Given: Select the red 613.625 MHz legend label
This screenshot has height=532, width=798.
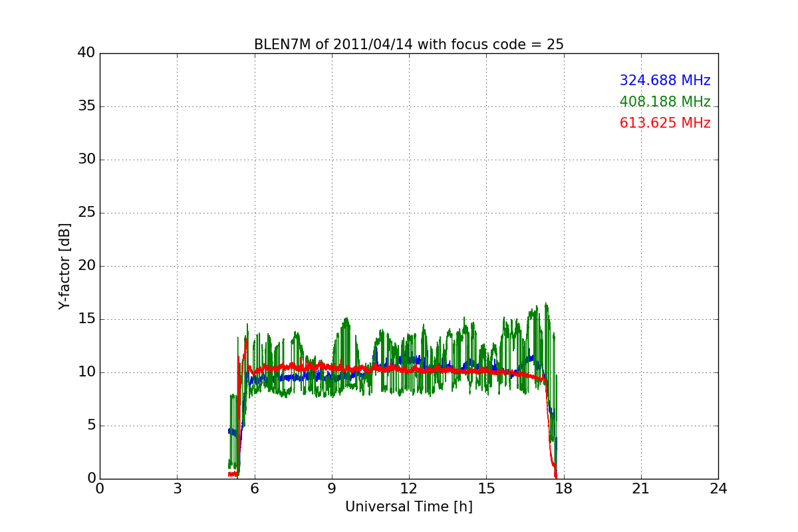Looking at the screenshot, I should 665,123.
